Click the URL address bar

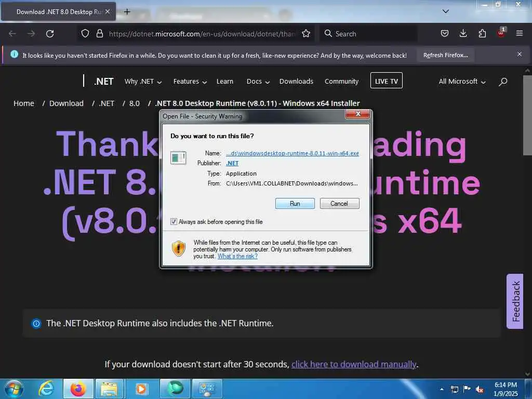202,34
